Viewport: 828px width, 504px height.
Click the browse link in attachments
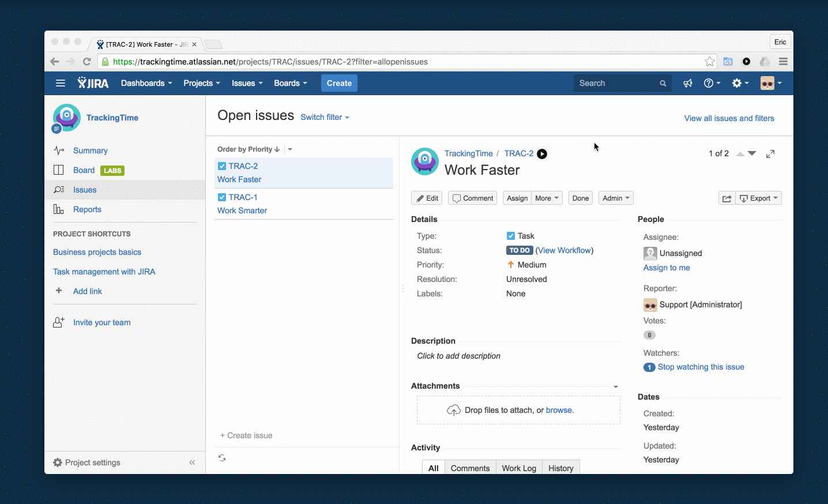(559, 410)
